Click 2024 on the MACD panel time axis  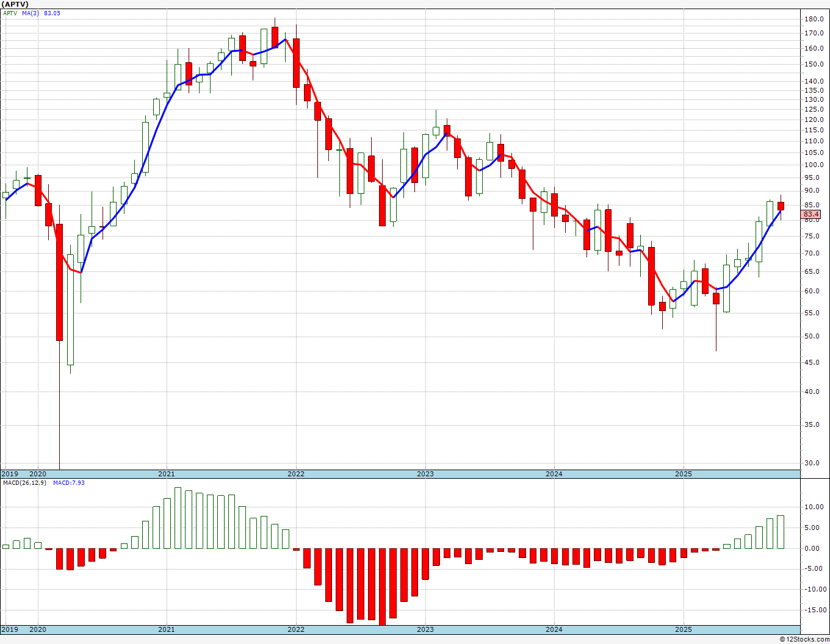(x=554, y=629)
